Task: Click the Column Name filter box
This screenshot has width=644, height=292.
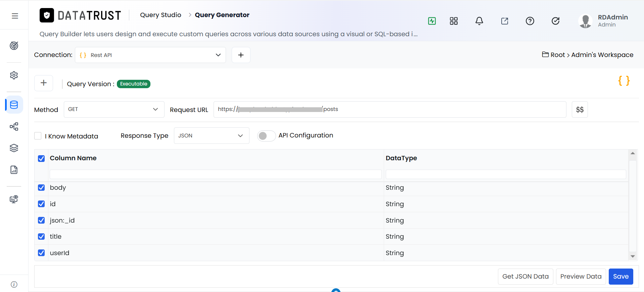Action: [216, 174]
